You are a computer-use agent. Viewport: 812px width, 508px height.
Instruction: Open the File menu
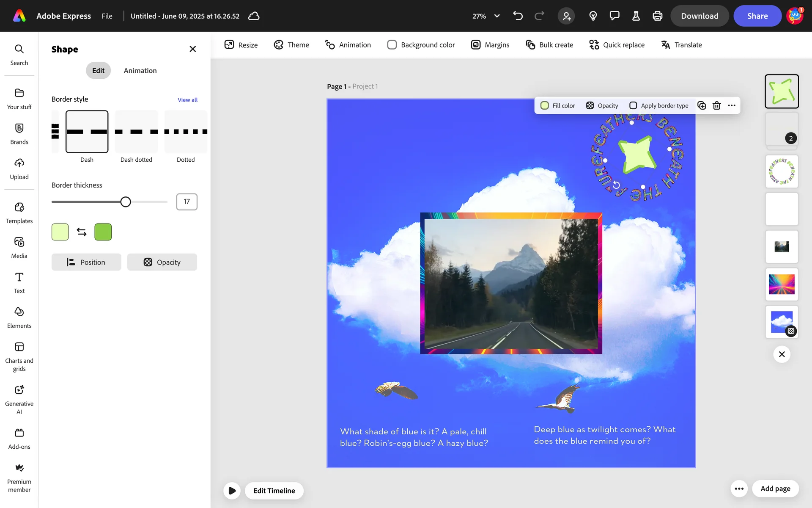tap(107, 16)
